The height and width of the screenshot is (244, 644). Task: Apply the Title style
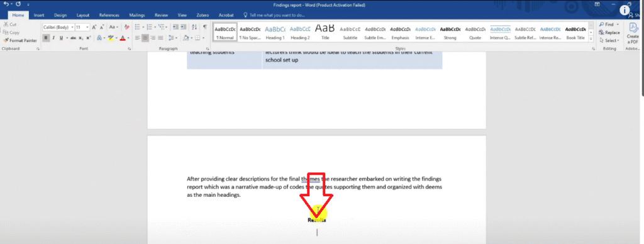tap(325, 32)
